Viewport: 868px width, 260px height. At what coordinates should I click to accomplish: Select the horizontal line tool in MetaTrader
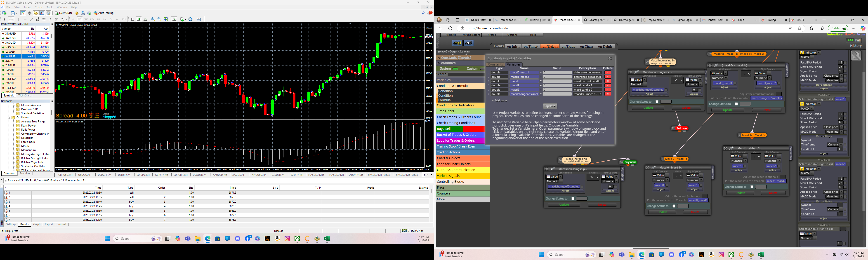click(25, 19)
